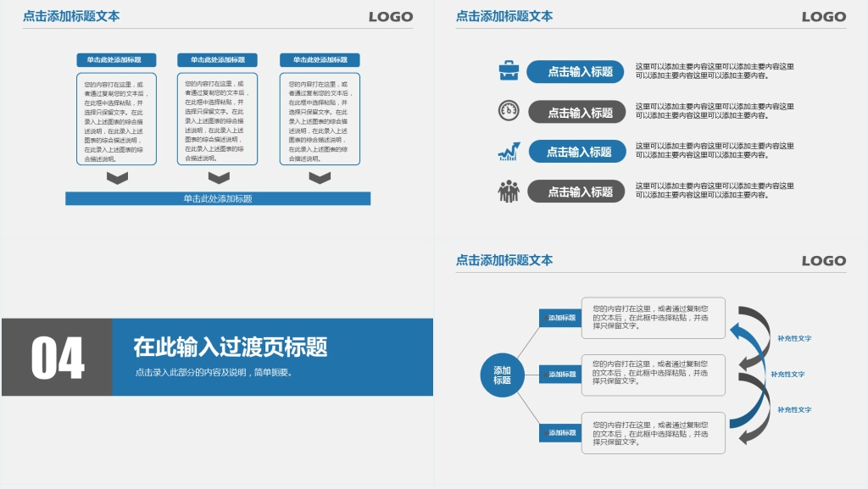Click the 点击输入标题 pill beside the people icon

point(576,192)
